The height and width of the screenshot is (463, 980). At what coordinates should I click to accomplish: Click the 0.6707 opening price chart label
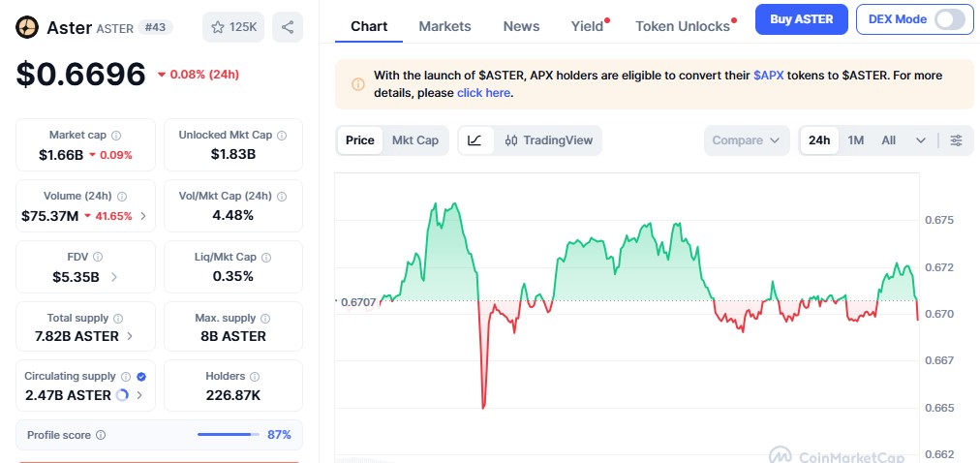point(359,302)
